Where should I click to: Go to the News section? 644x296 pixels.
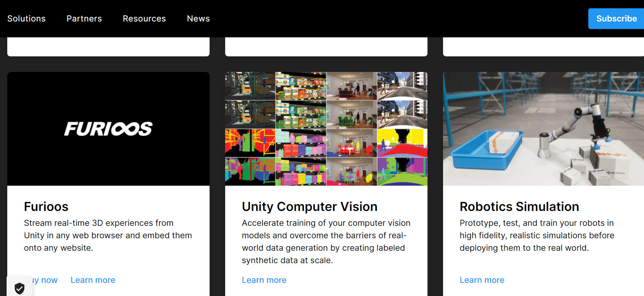198,19
